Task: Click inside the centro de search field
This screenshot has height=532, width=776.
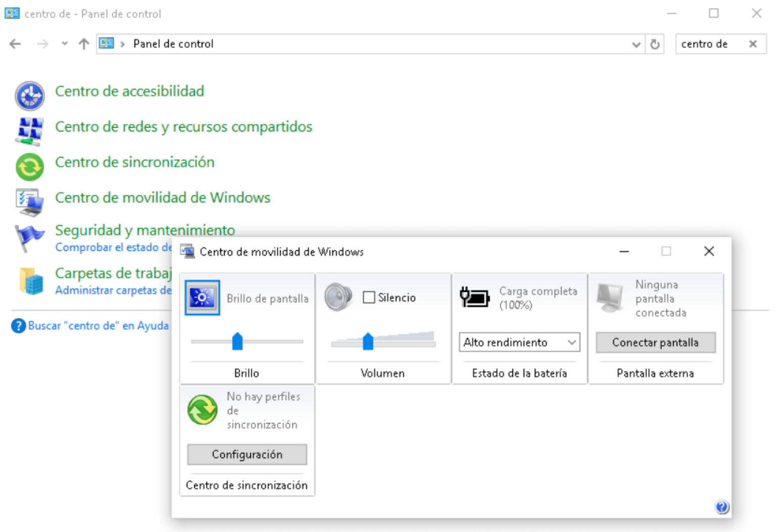Action: pyautogui.click(x=707, y=44)
